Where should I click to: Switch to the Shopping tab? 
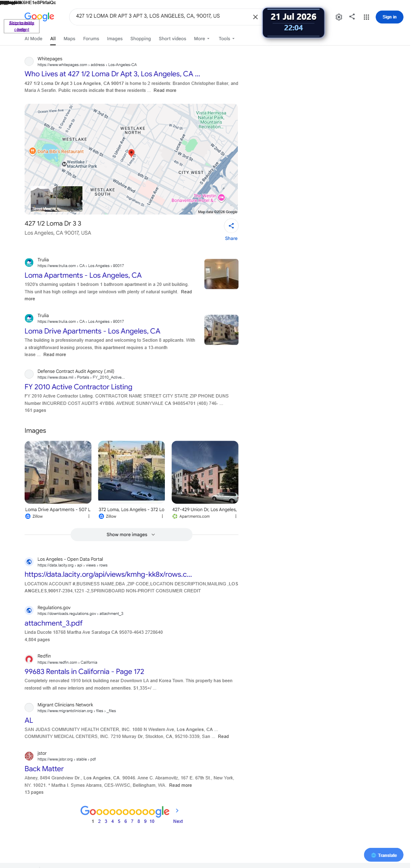[141, 39]
